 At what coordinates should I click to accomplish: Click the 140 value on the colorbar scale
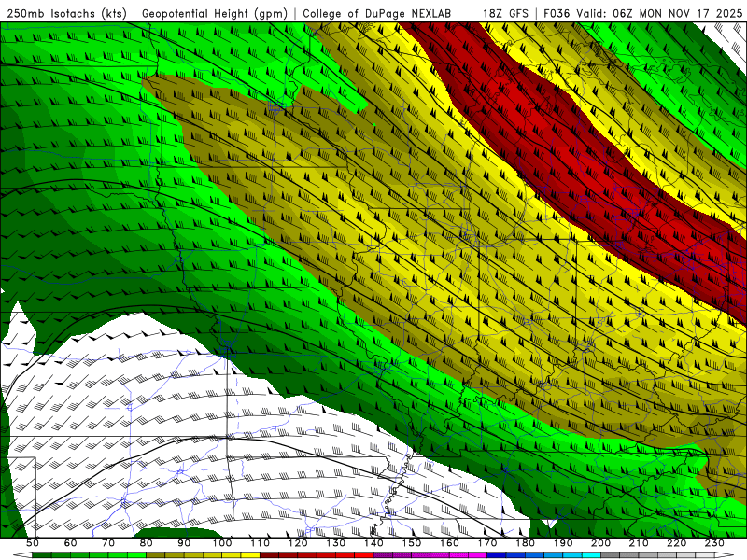(x=373, y=543)
